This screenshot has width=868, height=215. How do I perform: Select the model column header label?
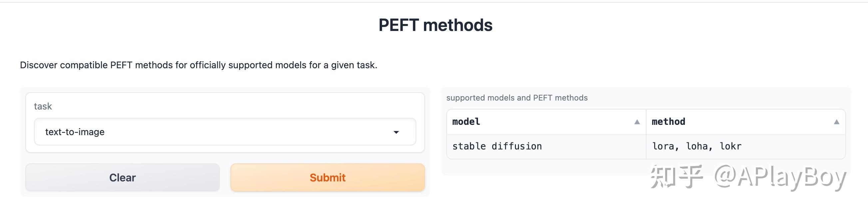pyautogui.click(x=466, y=122)
